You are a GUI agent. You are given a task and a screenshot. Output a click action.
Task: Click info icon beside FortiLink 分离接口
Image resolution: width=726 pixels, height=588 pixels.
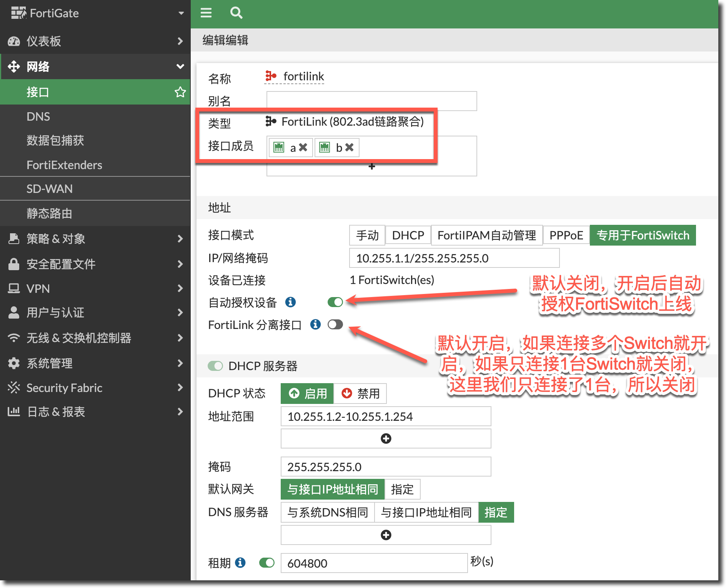(x=315, y=325)
